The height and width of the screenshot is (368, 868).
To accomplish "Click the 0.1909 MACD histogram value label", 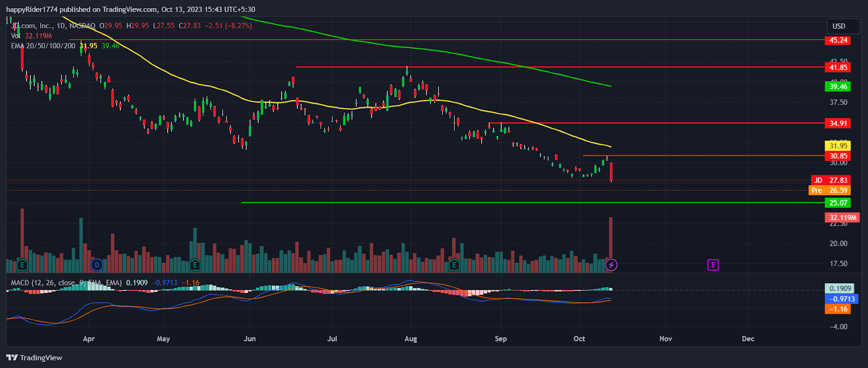I will (840, 288).
